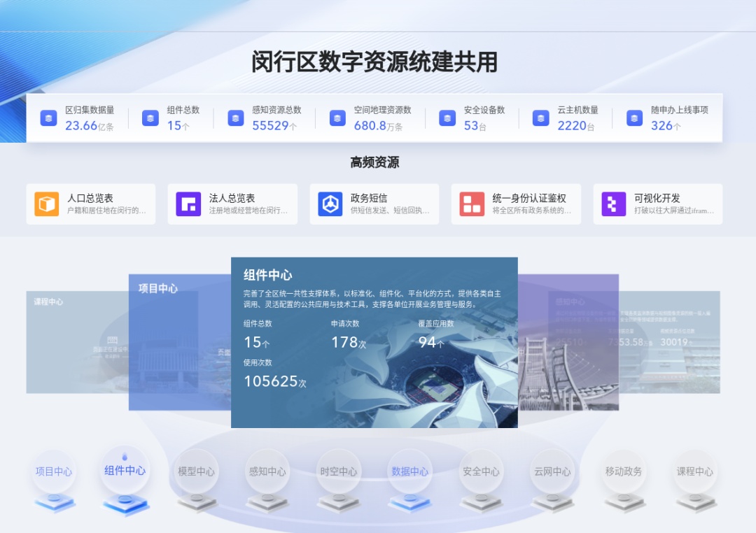Click the pedestal under 感知中心 bubble
This screenshot has height=533, width=756.
click(268, 502)
